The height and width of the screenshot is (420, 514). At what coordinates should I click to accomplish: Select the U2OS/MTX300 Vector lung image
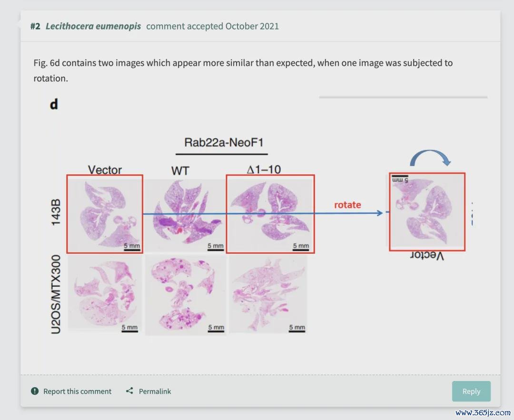[x=105, y=294]
